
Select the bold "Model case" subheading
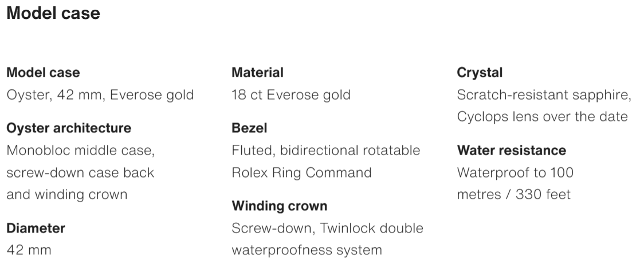pos(43,73)
